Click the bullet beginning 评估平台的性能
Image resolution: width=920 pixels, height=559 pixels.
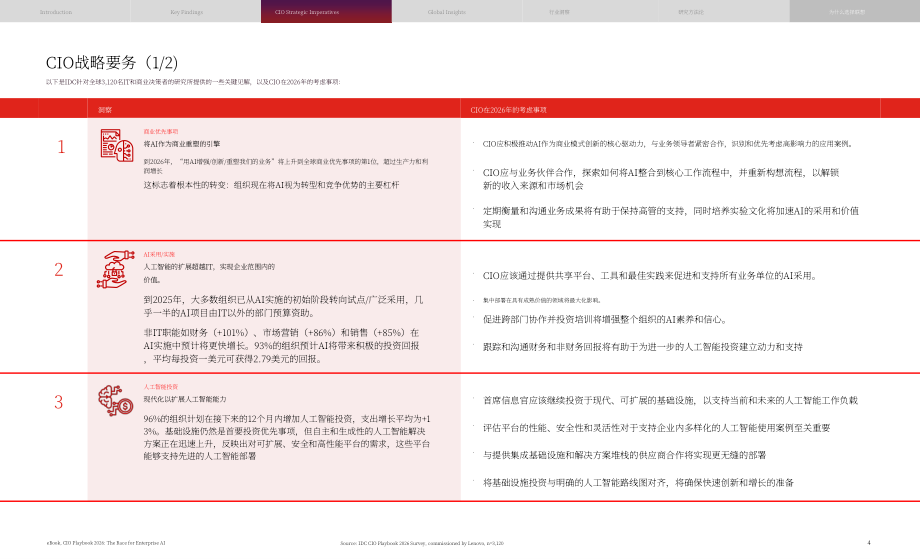[657, 428]
